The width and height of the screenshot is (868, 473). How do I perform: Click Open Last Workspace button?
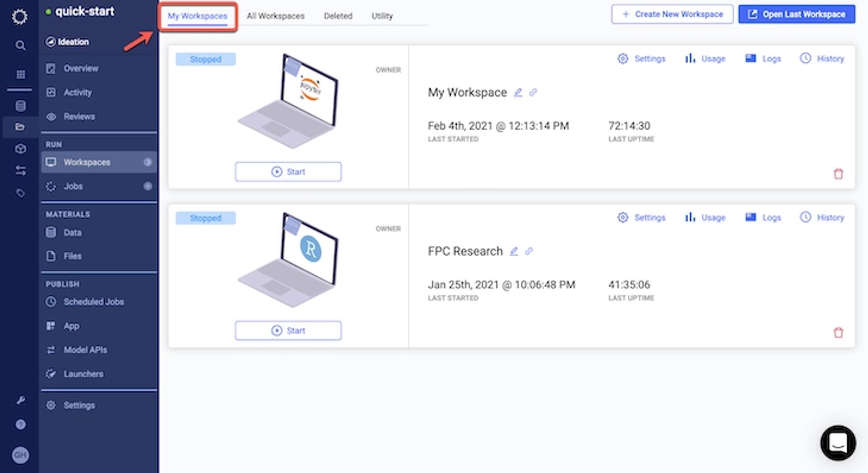797,14
